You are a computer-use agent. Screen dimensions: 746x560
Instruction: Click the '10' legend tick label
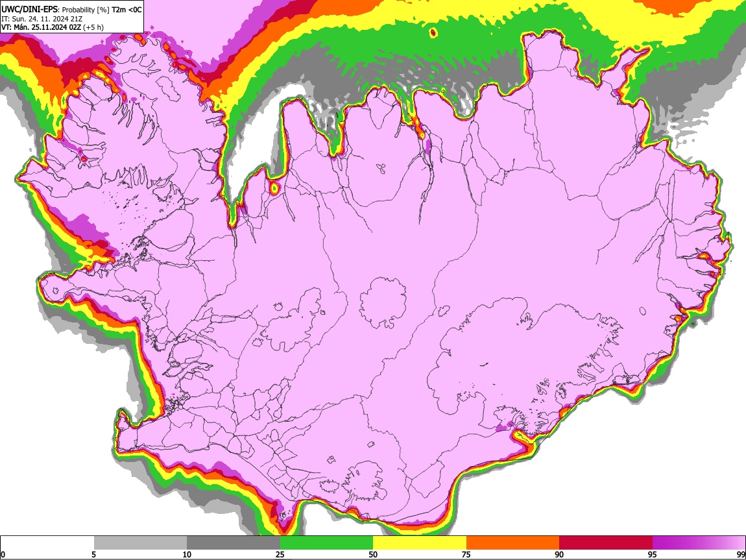coord(187,554)
